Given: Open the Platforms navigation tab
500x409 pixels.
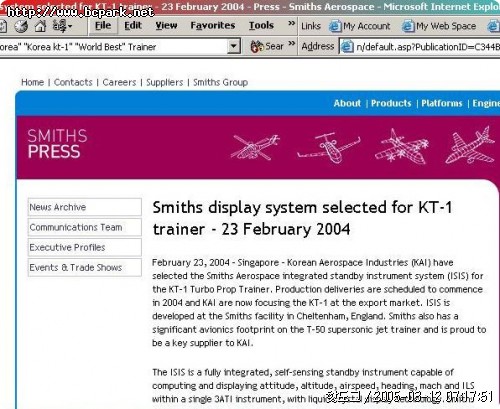Looking at the screenshot, I should click(442, 103).
